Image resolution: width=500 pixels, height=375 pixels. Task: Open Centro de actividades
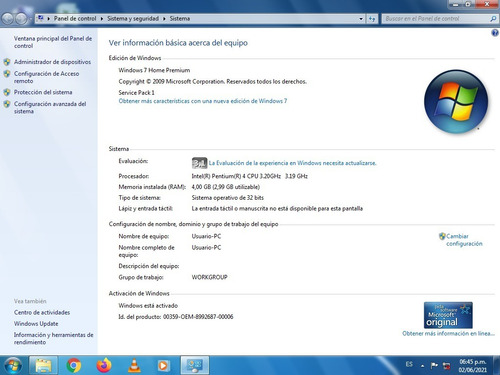[42, 312]
